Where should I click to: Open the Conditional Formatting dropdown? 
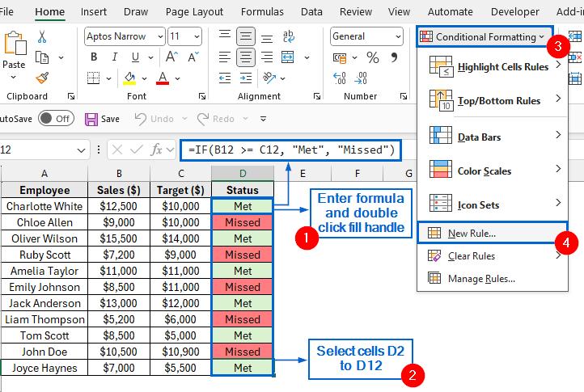pyautogui.click(x=482, y=36)
